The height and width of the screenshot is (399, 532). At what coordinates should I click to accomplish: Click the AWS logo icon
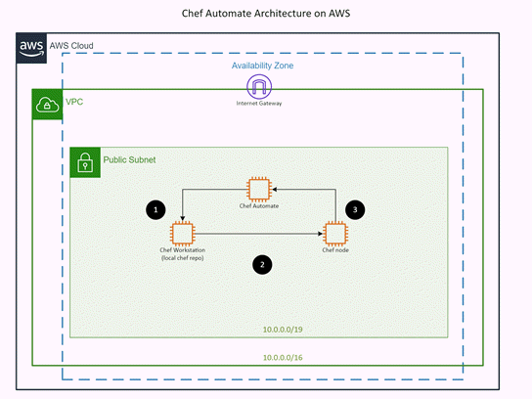pos(31,48)
